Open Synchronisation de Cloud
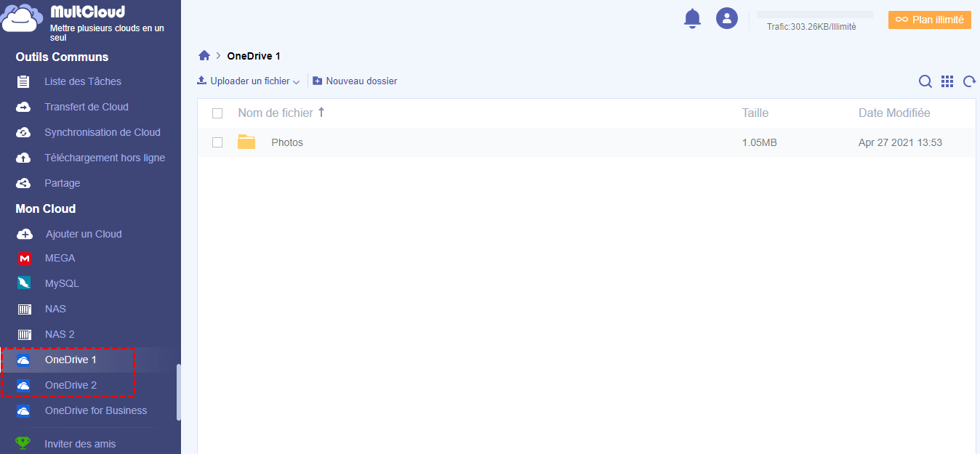Viewport: 980px width, 454px height. (103, 132)
